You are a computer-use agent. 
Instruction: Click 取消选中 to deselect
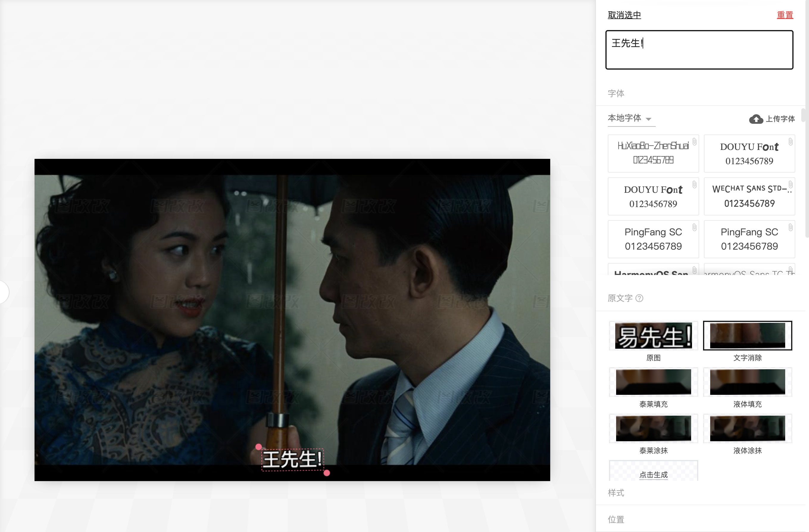coord(624,15)
